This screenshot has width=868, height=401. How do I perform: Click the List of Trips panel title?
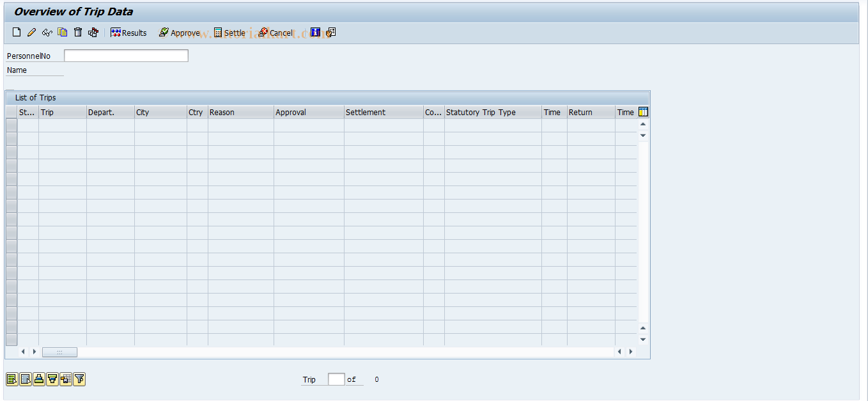36,98
